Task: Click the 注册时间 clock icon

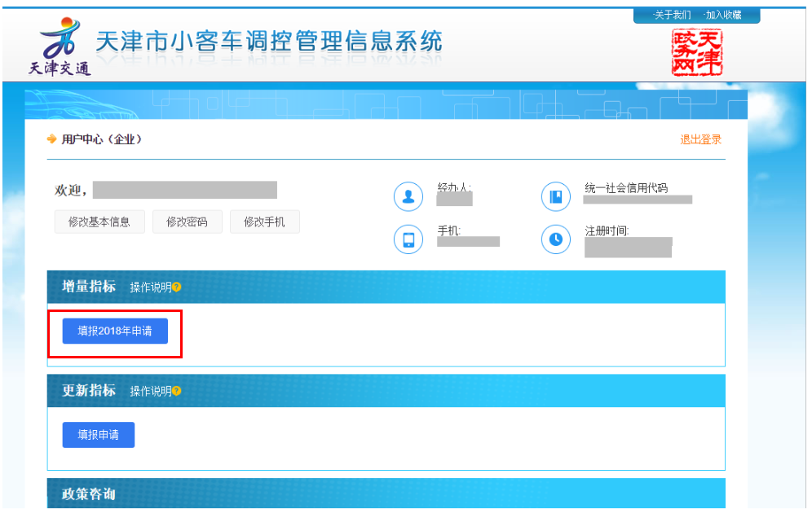Action: pyautogui.click(x=555, y=239)
